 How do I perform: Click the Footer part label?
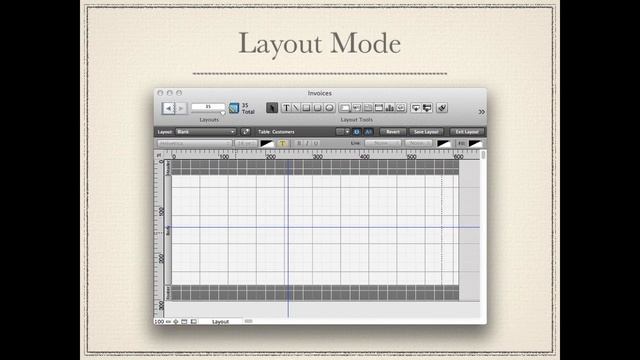(167, 293)
